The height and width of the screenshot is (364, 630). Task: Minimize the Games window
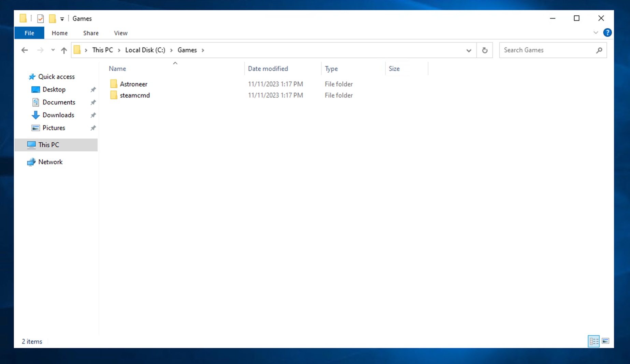(553, 18)
